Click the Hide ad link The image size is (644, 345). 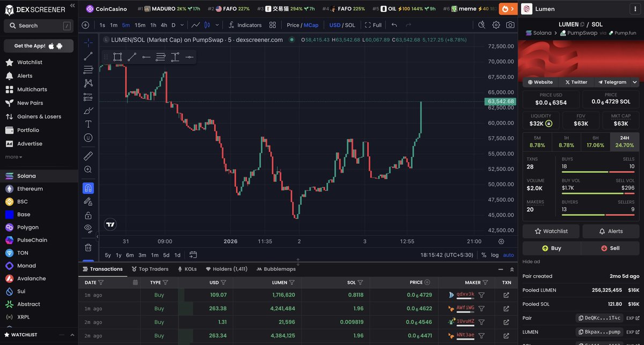point(531,261)
